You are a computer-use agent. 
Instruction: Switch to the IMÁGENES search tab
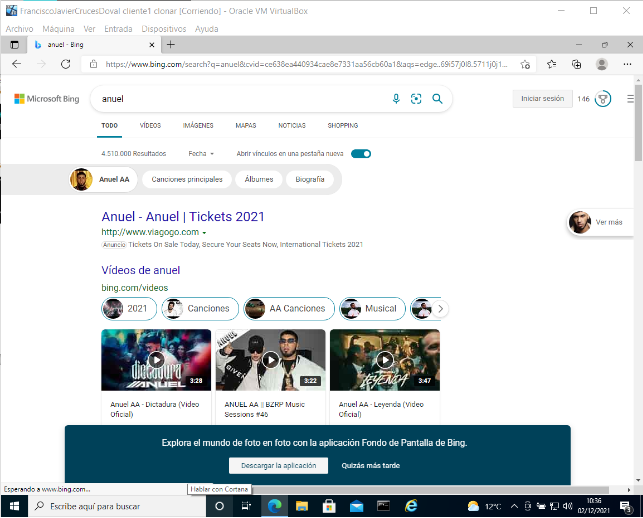(198, 126)
